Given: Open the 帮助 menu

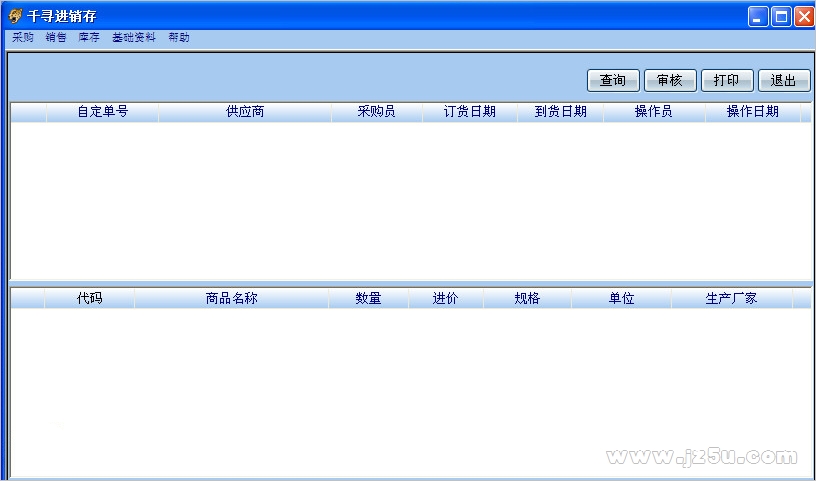Looking at the screenshot, I should [178, 37].
